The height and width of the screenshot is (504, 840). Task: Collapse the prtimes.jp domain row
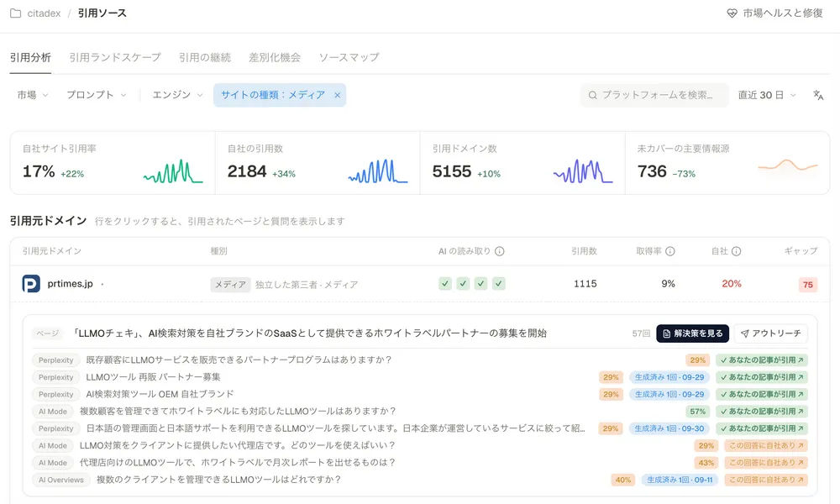point(419,284)
